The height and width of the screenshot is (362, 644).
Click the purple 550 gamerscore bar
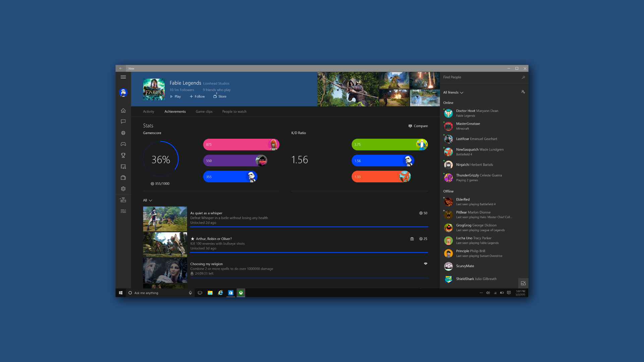coord(235,161)
